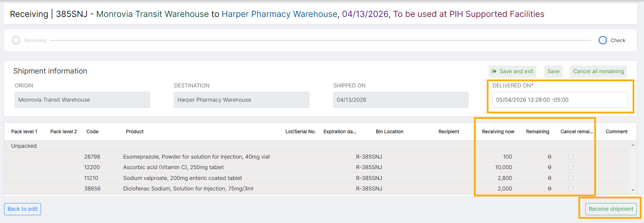Click the table scroll down arrow

(633, 190)
